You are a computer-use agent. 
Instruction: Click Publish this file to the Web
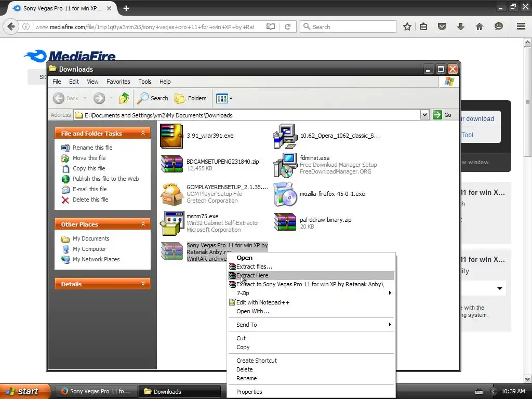pyautogui.click(x=100, y=179)
